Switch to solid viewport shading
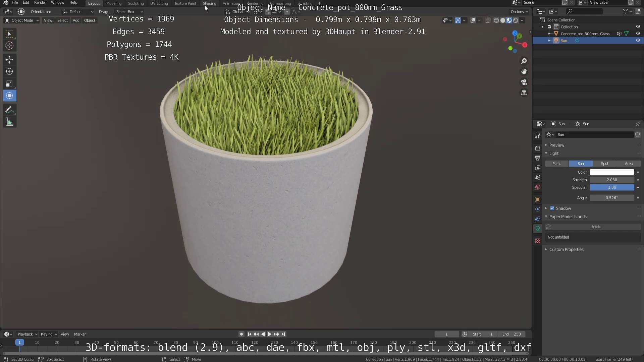The image size is (644, 362). coord(502,20)
